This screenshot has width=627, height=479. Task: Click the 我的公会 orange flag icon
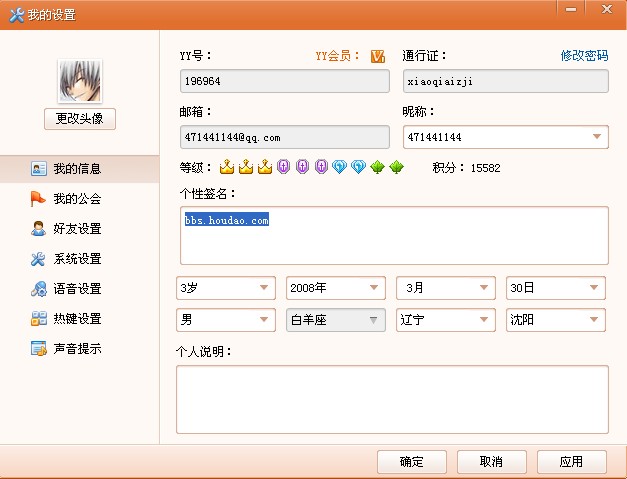click(38, 199)
